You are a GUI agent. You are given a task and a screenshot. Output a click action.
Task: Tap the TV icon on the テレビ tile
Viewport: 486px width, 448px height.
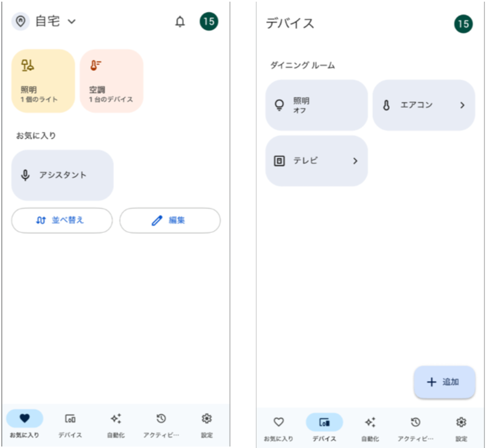(x=280, y=161)
